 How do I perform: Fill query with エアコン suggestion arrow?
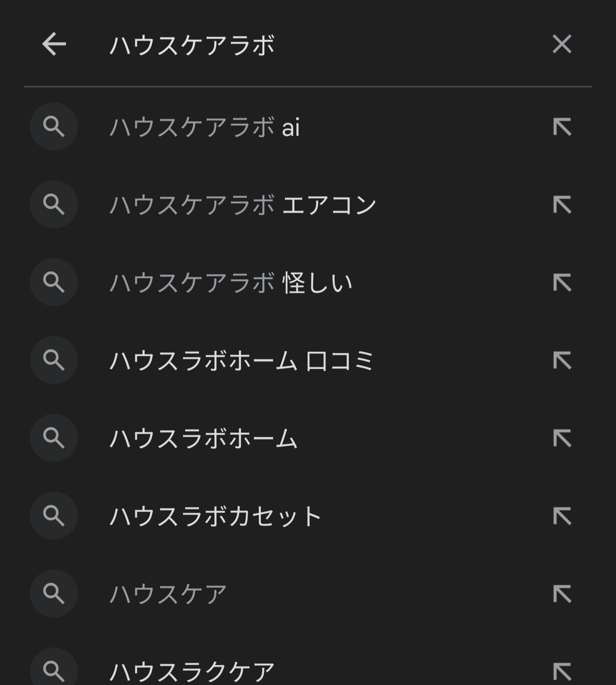tap(562, 205)
